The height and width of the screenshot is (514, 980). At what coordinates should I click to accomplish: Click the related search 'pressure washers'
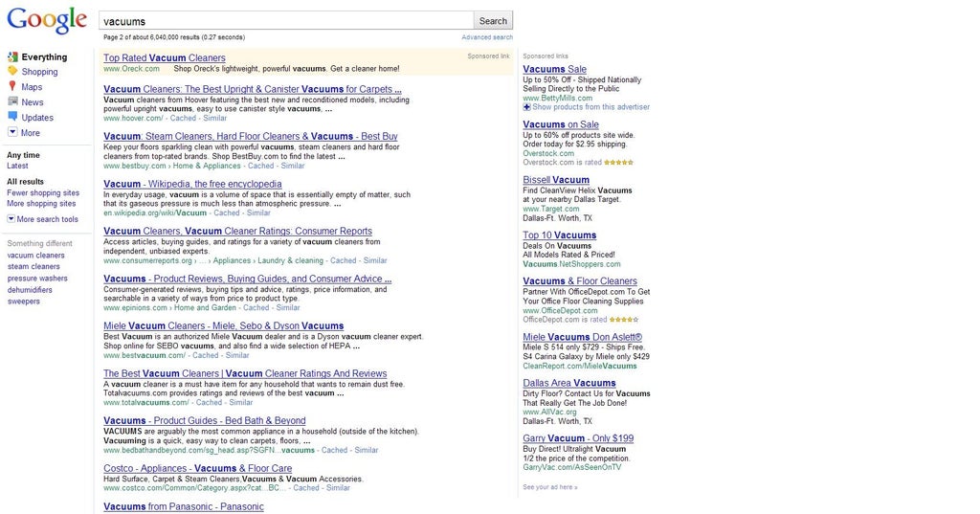[x=37, y=279]
